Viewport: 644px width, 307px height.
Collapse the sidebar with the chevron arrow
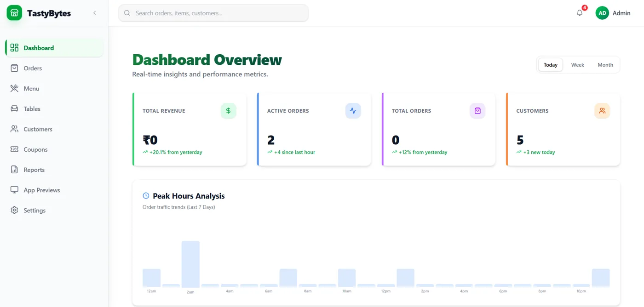tap(95, 13)
